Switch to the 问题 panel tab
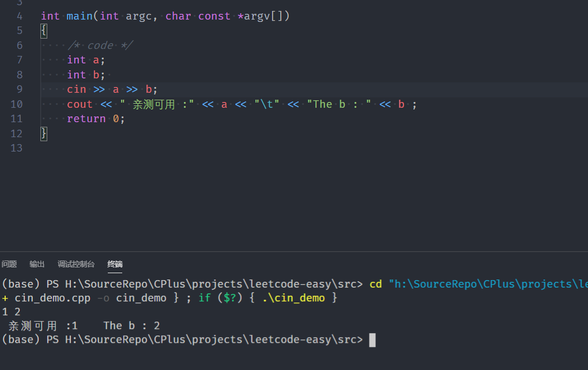 [9, 265]
